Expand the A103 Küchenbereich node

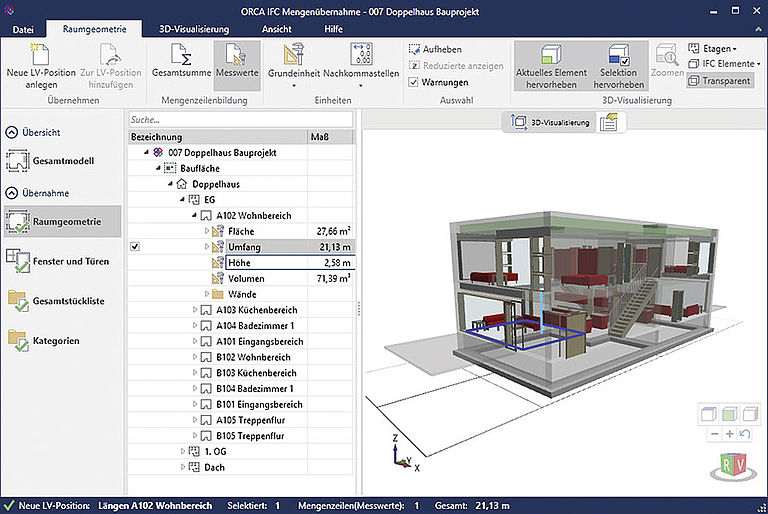coord(195,311)
